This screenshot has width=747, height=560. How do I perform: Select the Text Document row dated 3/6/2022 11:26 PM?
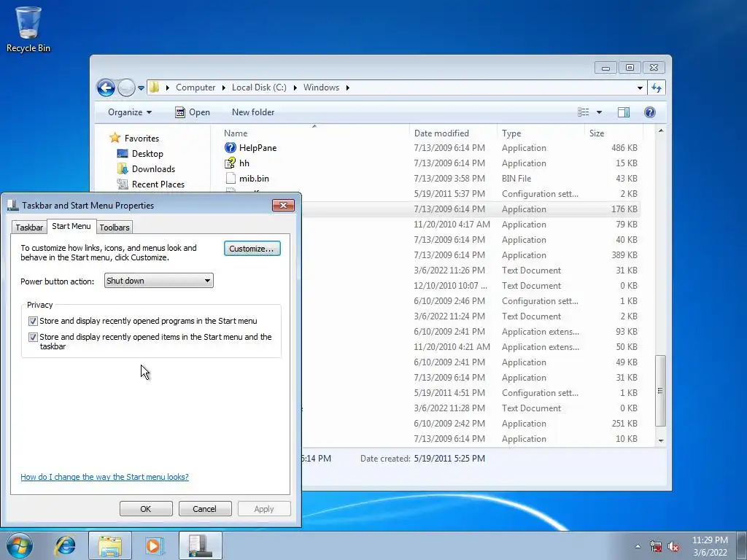471,271
